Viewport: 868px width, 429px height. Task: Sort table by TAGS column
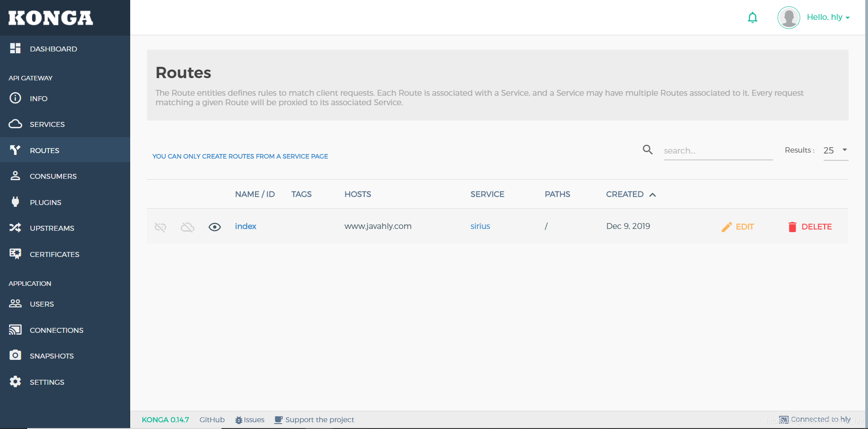tap(302, 194)
